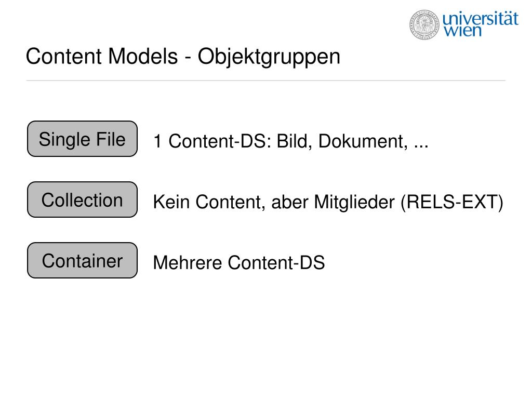532x399 pixels.
Task: Click the 'Content-DS' text beside Container
Action: (276, 262)
